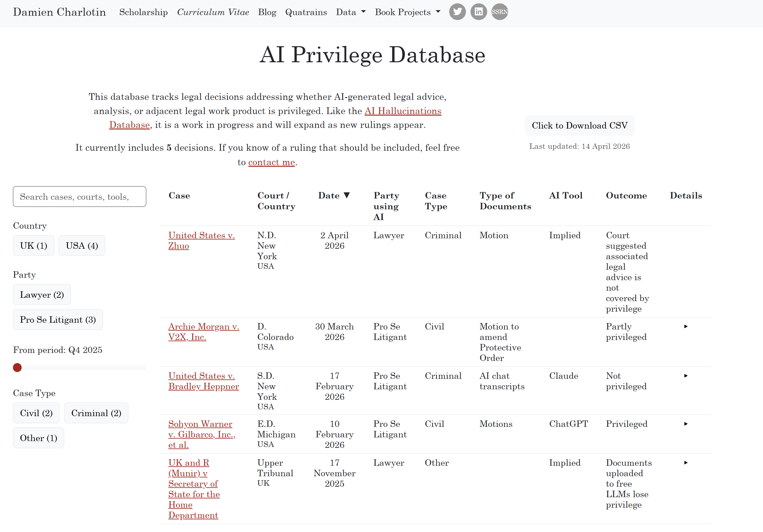Screen dimensions: 763x532
Task: Click the Date column sort arrow
Action: coord(346,195)
